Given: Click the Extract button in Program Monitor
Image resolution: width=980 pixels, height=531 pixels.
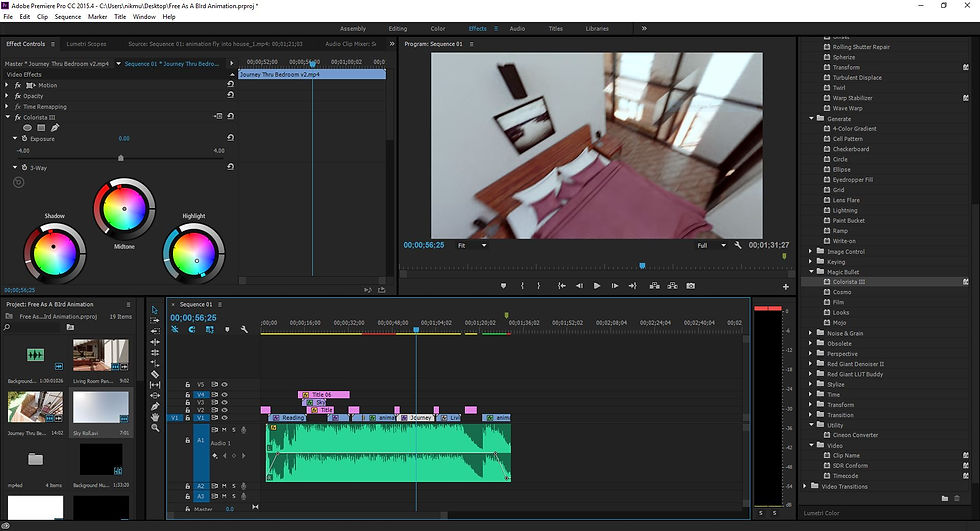Looking at the screenshot, I should [x=672, y=285].
